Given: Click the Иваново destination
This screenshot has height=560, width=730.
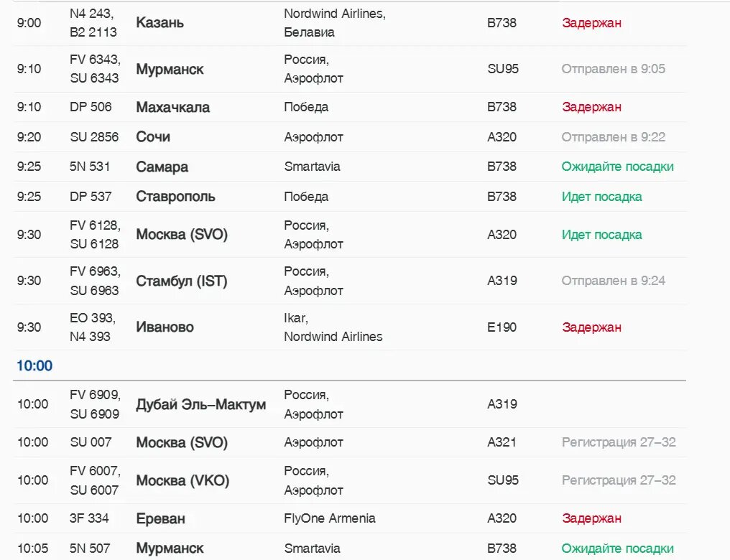Looking at the screenshot, I should pos(165,327).
